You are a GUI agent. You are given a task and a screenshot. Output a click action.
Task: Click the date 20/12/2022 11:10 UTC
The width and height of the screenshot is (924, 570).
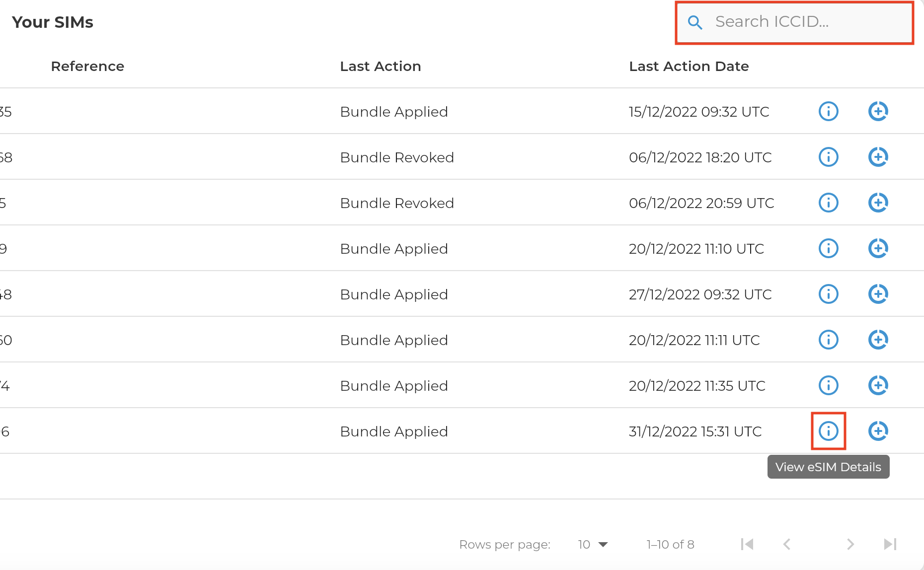pos(696,249)
